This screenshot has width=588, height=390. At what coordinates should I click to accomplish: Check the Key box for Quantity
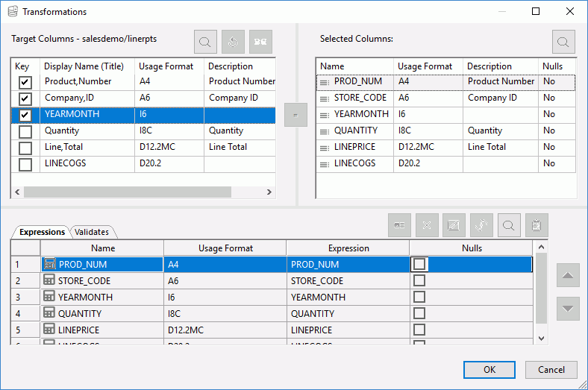[x=25, y=131]
